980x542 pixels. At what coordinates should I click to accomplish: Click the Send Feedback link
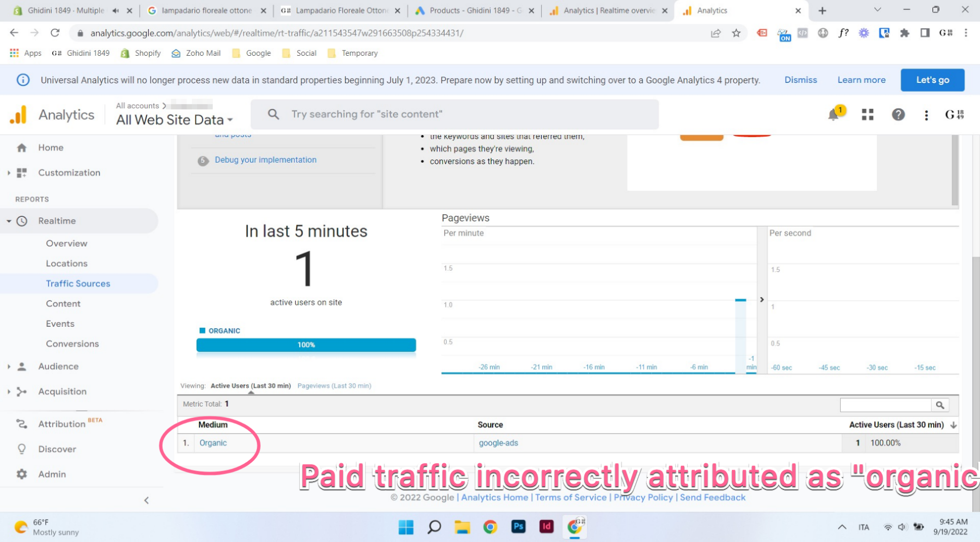pyautogui.click(x=713, y=498)
